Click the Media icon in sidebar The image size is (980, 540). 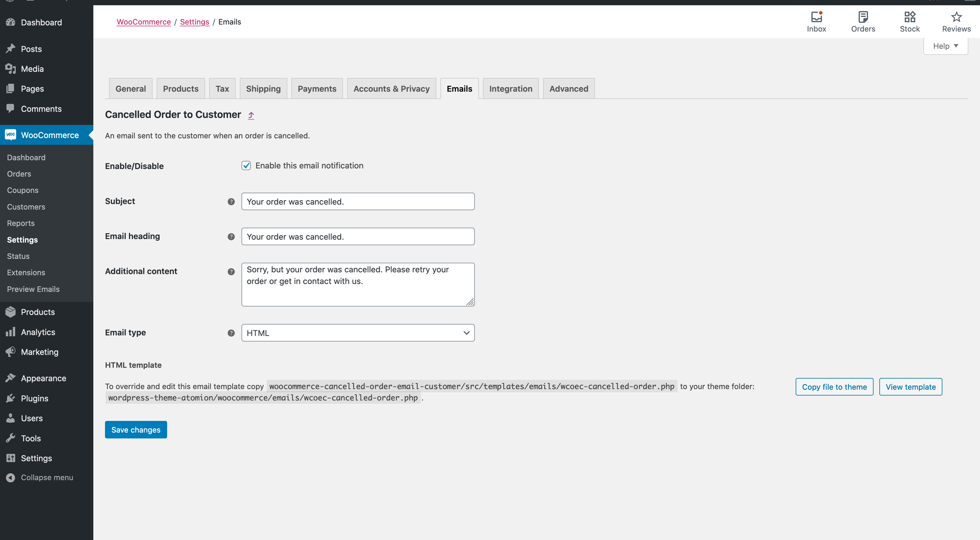tap(11, 69)
